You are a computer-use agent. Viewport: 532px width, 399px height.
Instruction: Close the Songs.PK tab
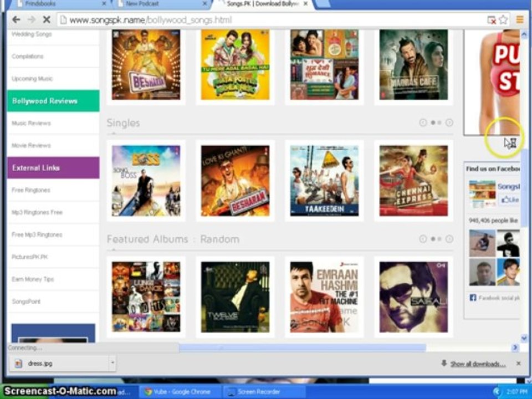pyautogui.click(x=306, y=4)
